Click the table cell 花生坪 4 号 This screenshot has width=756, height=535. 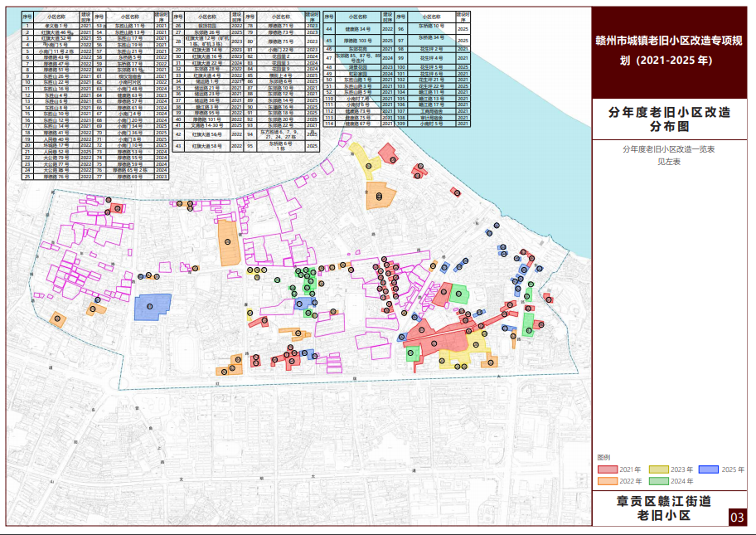point(432,58)
